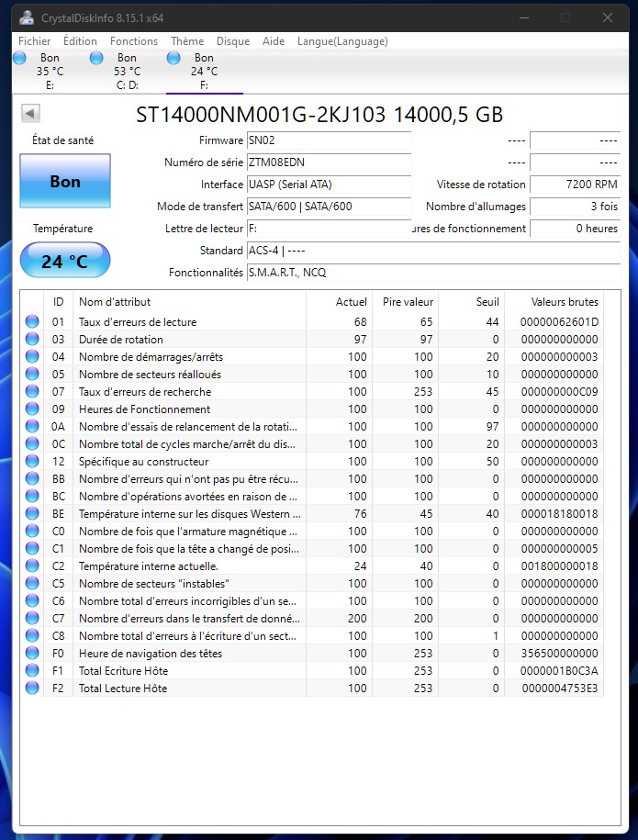Select the Total Ecriture Hôte attribute name

[123, 671]
